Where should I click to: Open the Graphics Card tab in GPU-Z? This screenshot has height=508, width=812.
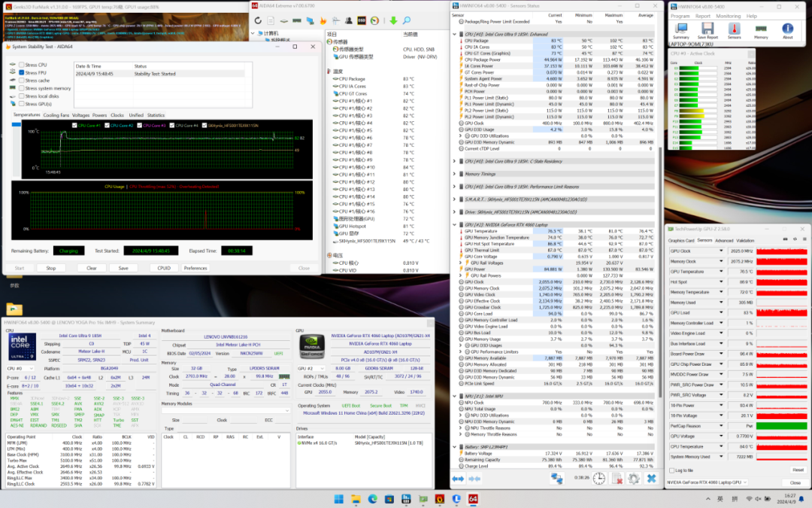pyautogui.click(x=680, y=241)
